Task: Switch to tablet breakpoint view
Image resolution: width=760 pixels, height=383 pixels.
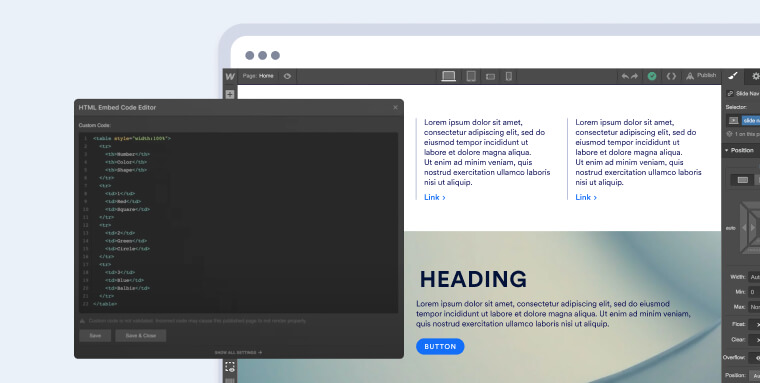Action: pyautogui.click(x=471, y=76)
